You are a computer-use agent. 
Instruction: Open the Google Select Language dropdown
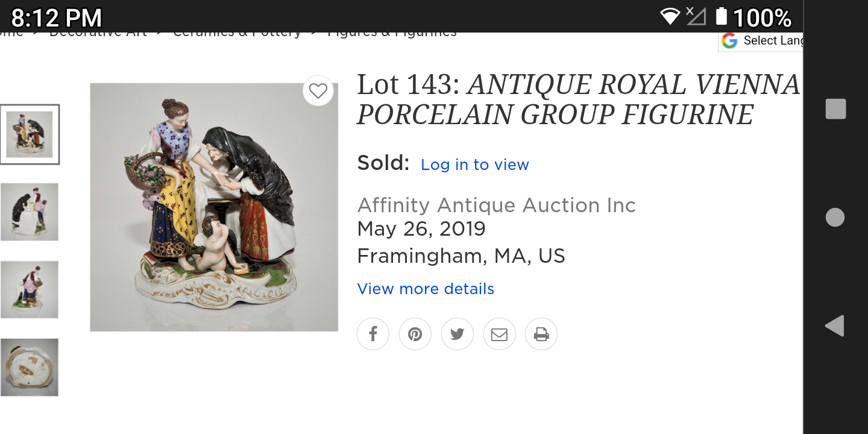pyautogui.click(x=763, y=41)
